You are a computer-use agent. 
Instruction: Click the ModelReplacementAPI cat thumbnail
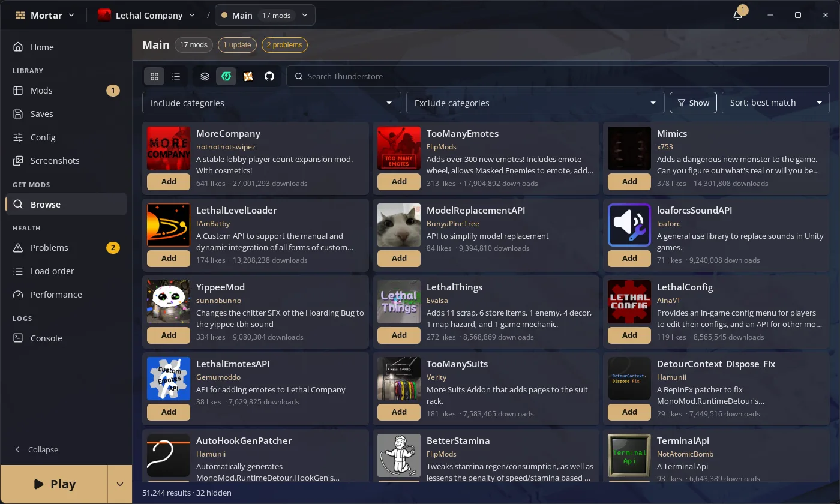(399, 225)
